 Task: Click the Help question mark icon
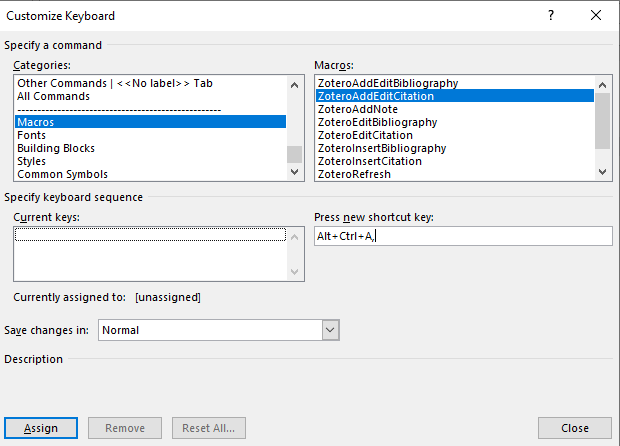[x=551, y=15]
